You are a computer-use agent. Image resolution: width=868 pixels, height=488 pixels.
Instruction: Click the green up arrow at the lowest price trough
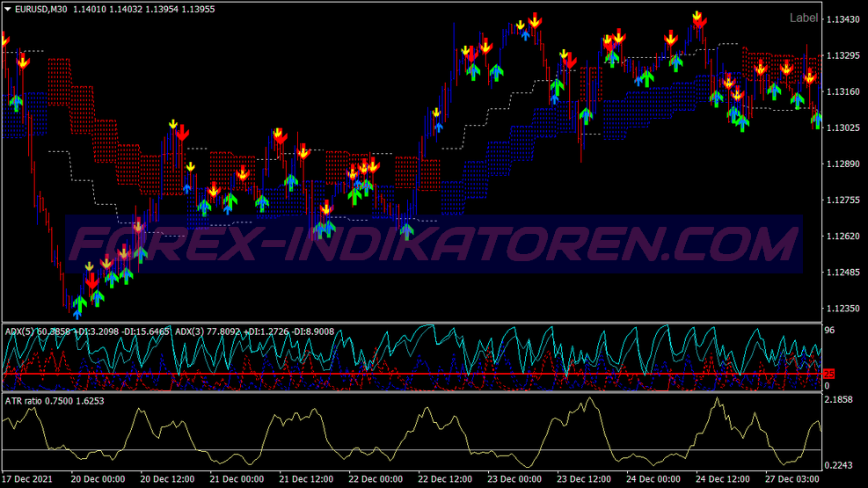[x=80, y=304]
